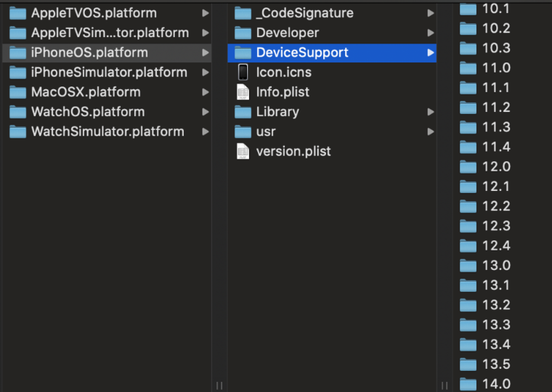Click the MacOSX.platform folder icon
This screenshot has width=552, height=392.
coord(17,92)
